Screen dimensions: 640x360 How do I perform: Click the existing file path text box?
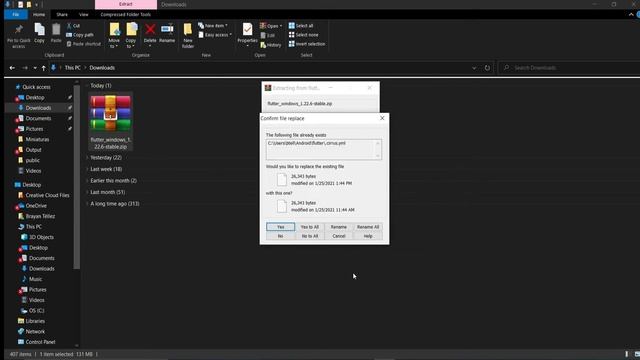324,149
